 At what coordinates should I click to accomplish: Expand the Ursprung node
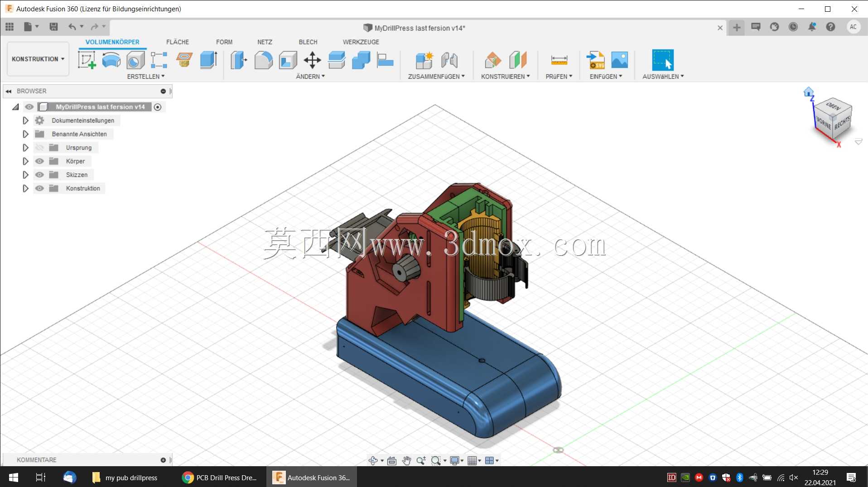(25, 148)
